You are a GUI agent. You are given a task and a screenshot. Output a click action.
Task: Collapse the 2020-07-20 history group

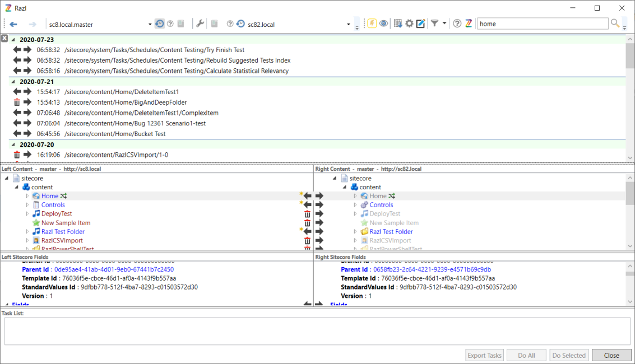[13, 145]
